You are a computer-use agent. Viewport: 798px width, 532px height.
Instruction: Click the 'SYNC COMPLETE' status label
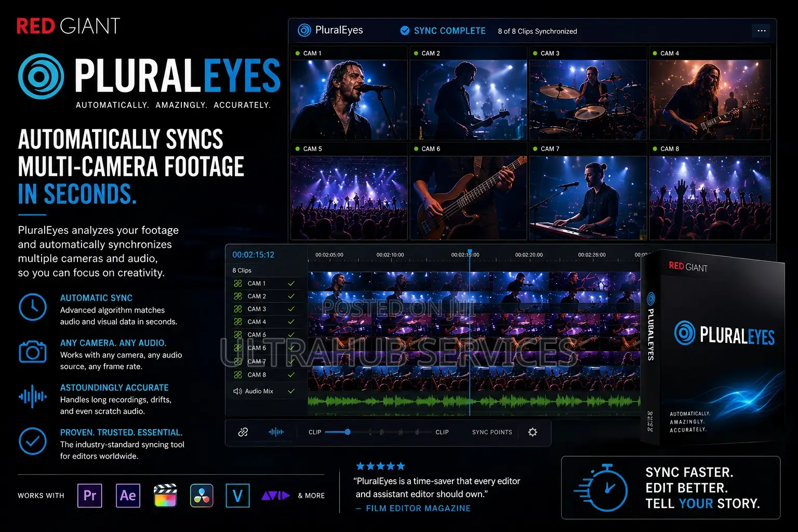[x=450, y=31]
